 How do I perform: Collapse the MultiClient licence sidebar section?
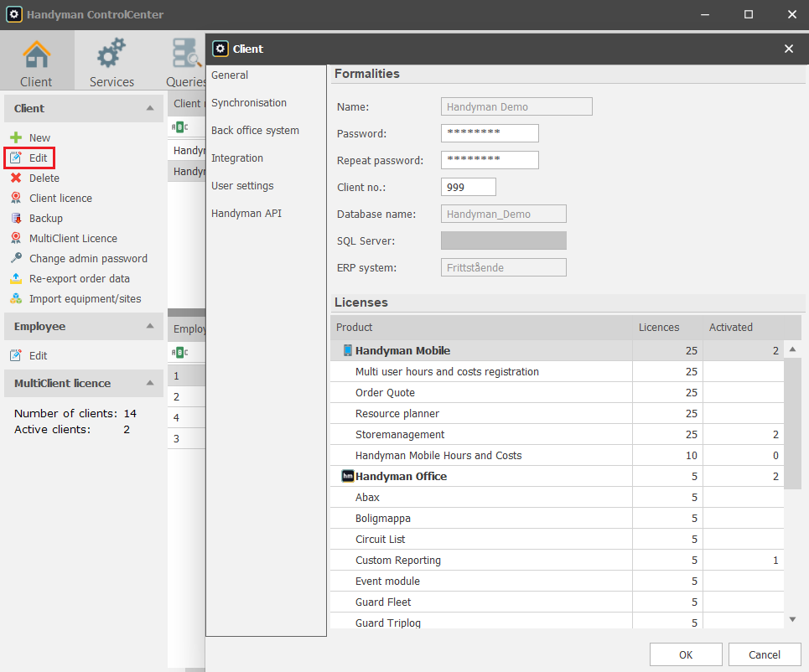(x=150, y=383)
